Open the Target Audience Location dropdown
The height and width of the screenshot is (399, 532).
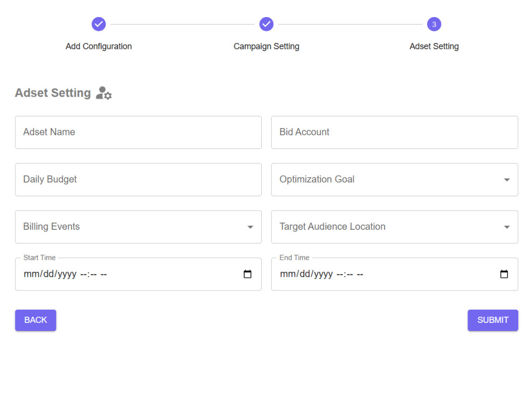(x=395, y=227)
